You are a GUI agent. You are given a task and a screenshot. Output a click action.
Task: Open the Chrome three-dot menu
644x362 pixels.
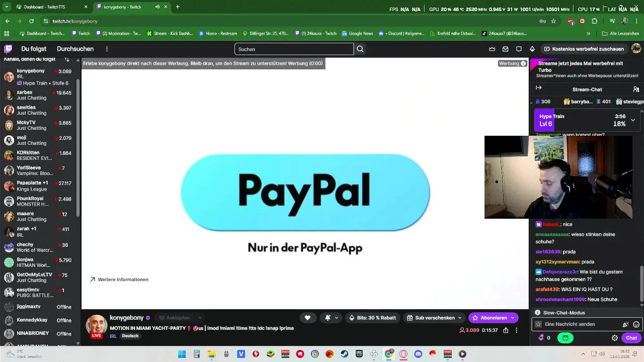click(x=636, y=21)
